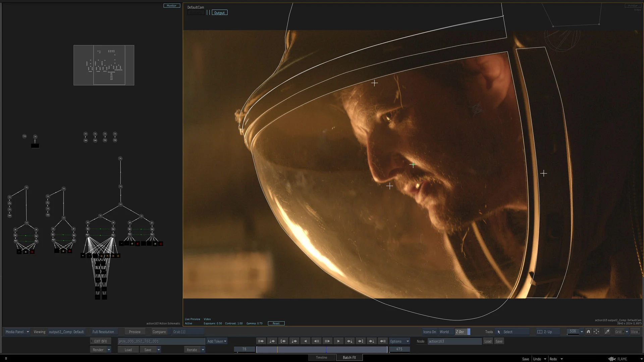Toggle Icons On in viewport
This screenshot has height=362, width=644.
(429, 332)
